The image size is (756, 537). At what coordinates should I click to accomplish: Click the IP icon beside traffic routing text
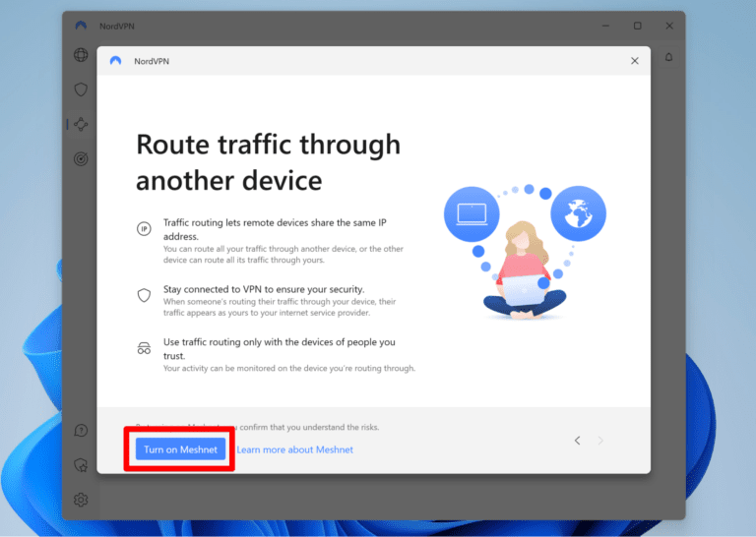click(144, 228)
